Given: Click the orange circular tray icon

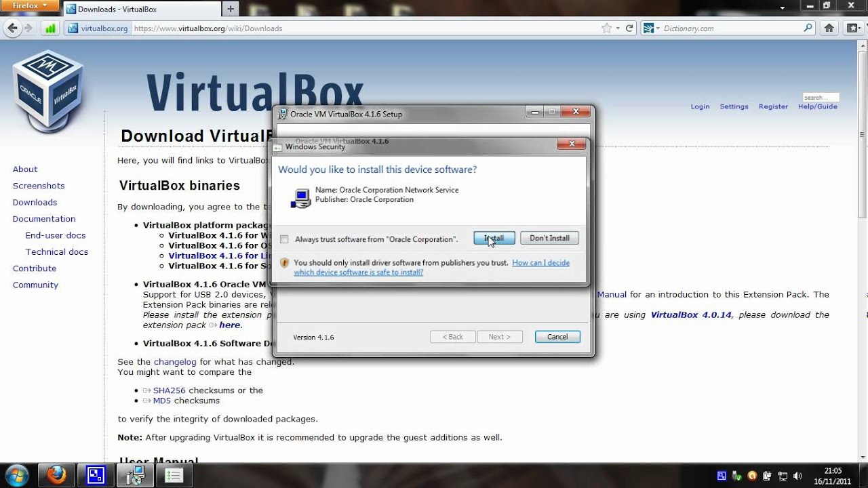Looking at the screenshot, I should (752, 476).
